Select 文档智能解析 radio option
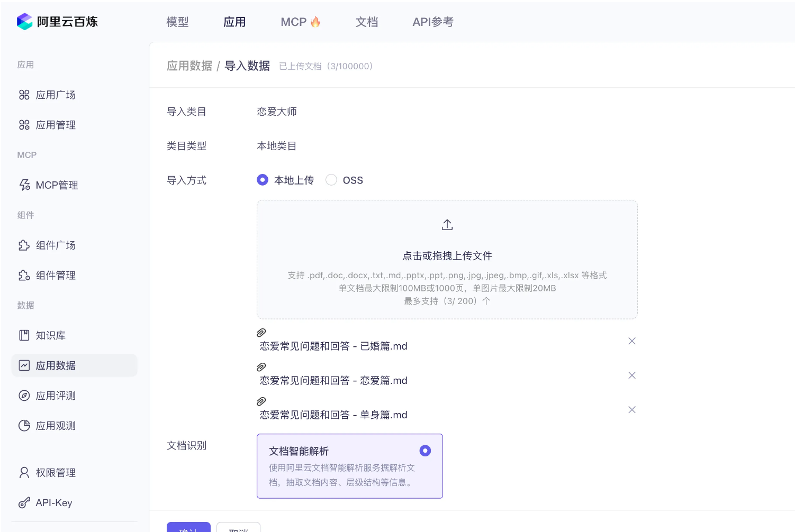The image size is (795, 532). pos(425,451)
